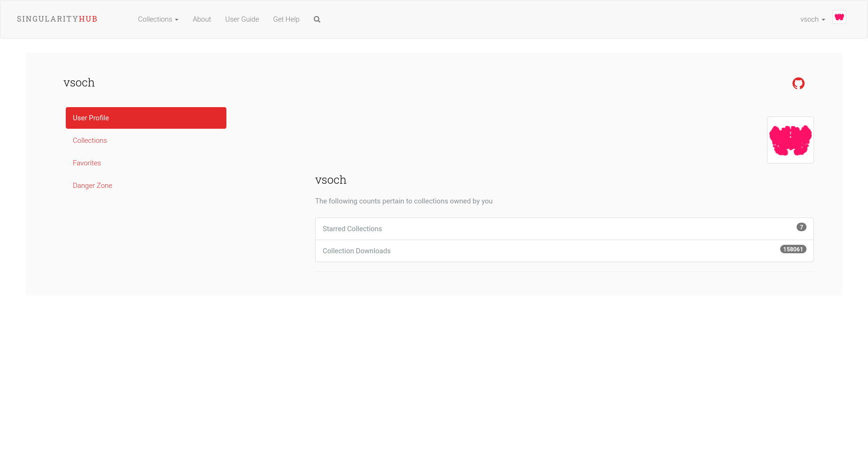Click the SingularityHub logo
The image size is (868, 460).
(x=57, y=19)
